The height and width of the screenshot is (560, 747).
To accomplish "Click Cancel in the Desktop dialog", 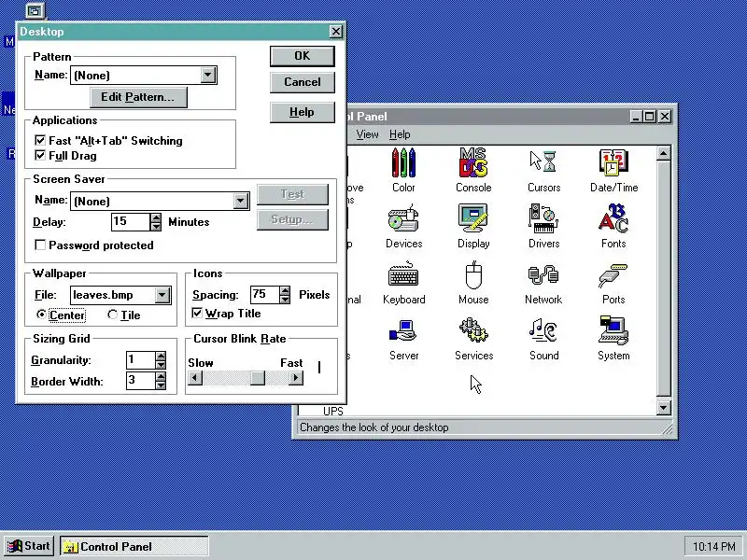I will tap(302, 82).
